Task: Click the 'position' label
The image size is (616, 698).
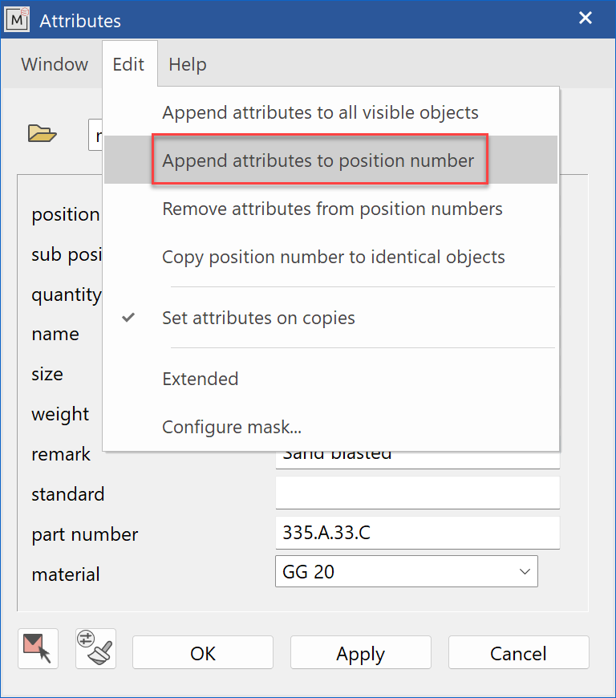Action: 66,214
